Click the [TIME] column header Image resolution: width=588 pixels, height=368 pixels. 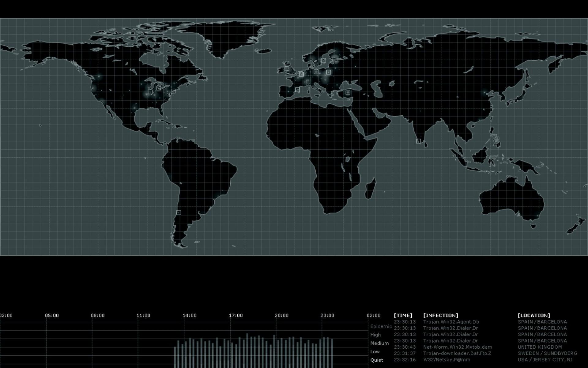(x=403, y=315)
